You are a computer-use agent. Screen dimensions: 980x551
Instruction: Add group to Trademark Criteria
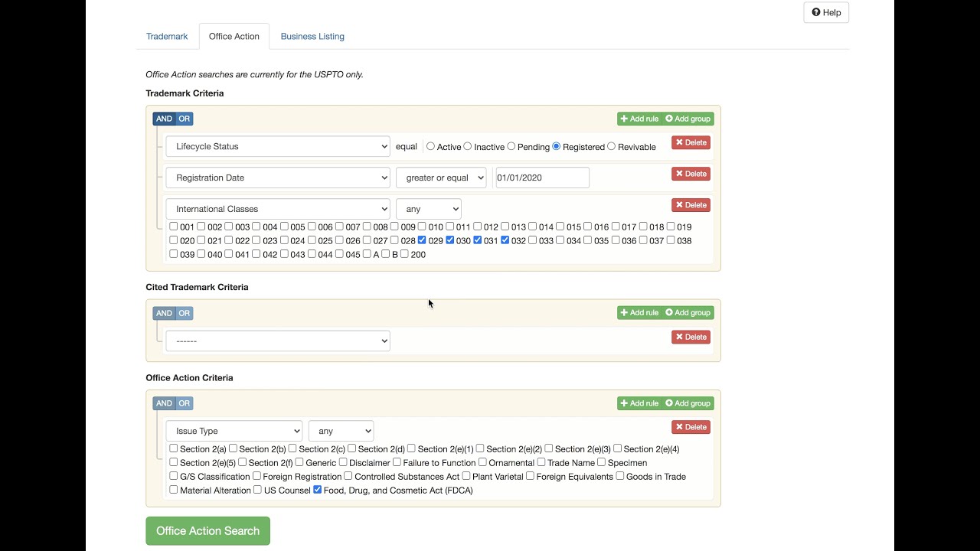click(x=688, y=119)
